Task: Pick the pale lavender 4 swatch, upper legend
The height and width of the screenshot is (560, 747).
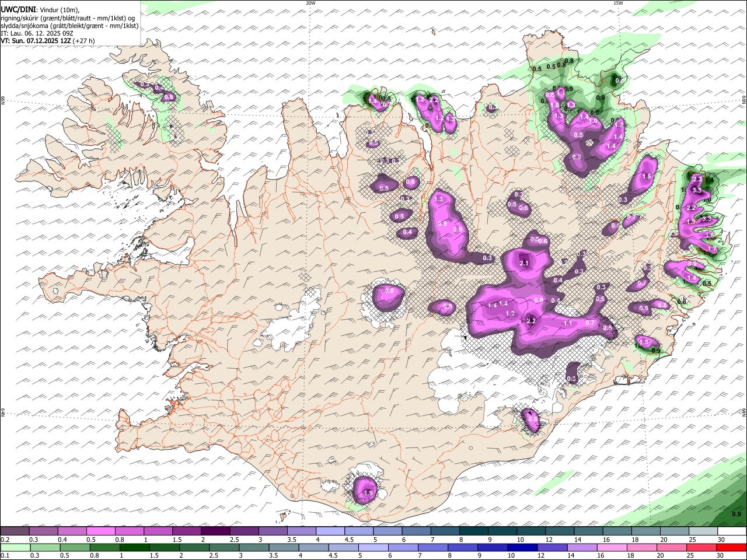Action: 330,531
